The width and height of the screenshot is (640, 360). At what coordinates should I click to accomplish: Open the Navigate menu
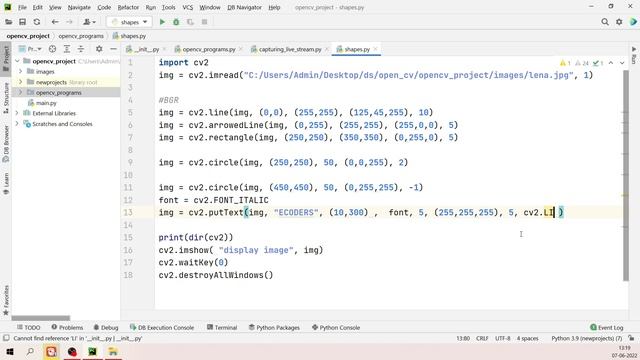[79, 7]
